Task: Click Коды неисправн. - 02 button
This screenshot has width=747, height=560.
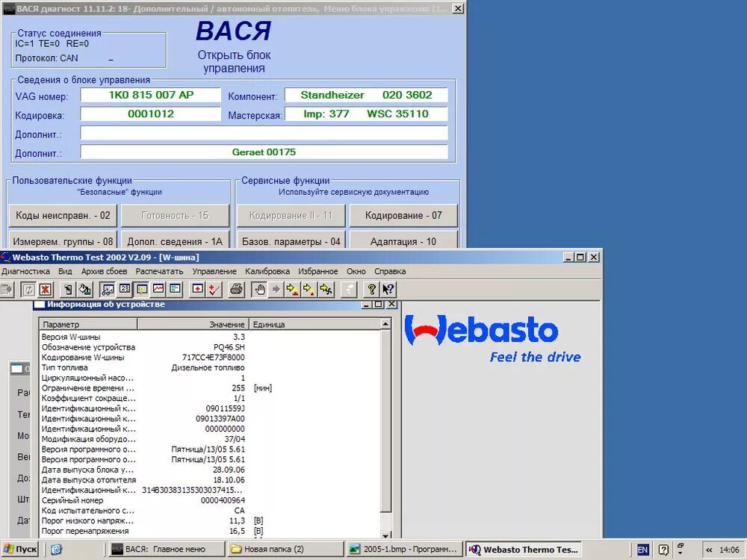Action: (x=63, y=215)
